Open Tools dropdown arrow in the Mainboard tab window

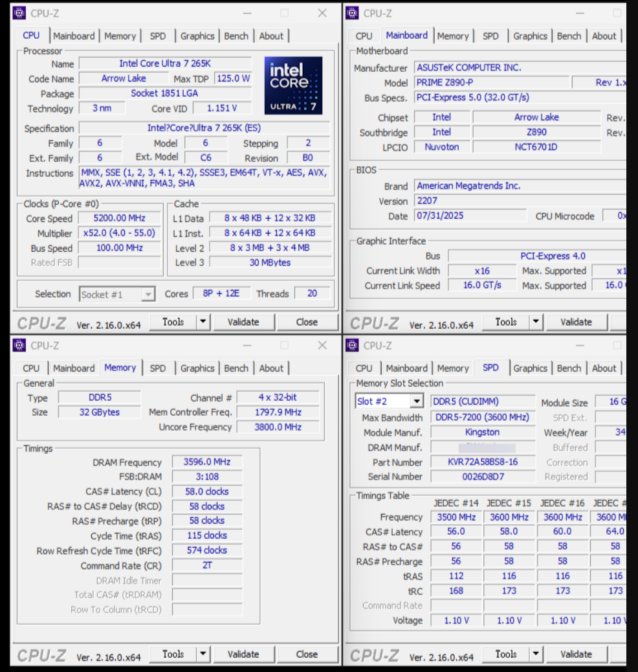536,322
